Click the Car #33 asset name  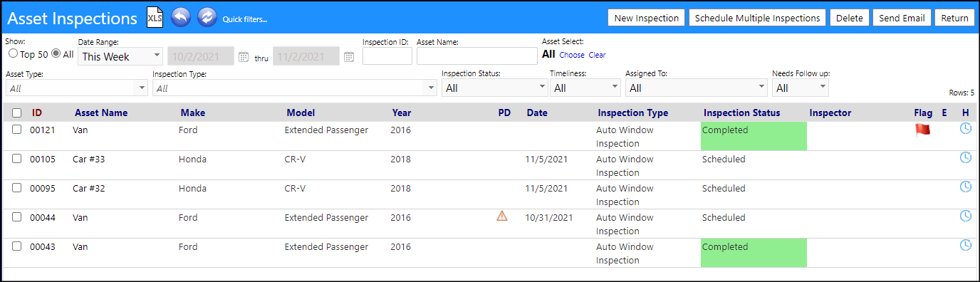tap(88, 160)
